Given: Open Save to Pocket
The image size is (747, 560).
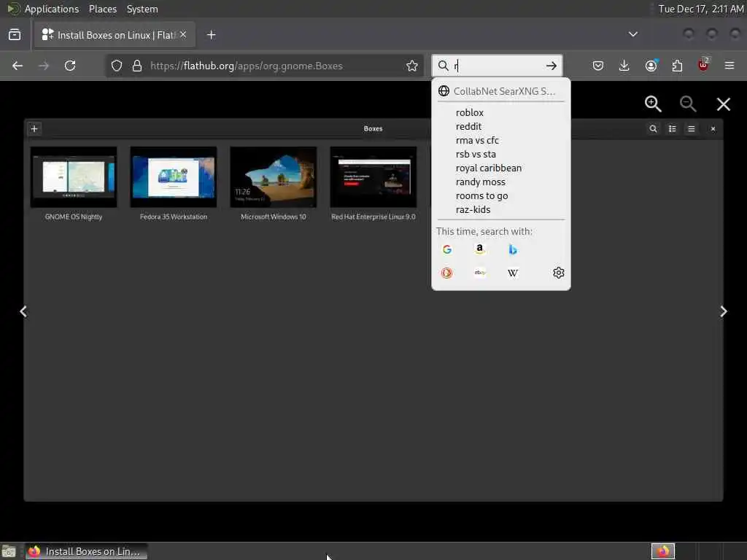Looking at the screenshot, I should [598, 66].
